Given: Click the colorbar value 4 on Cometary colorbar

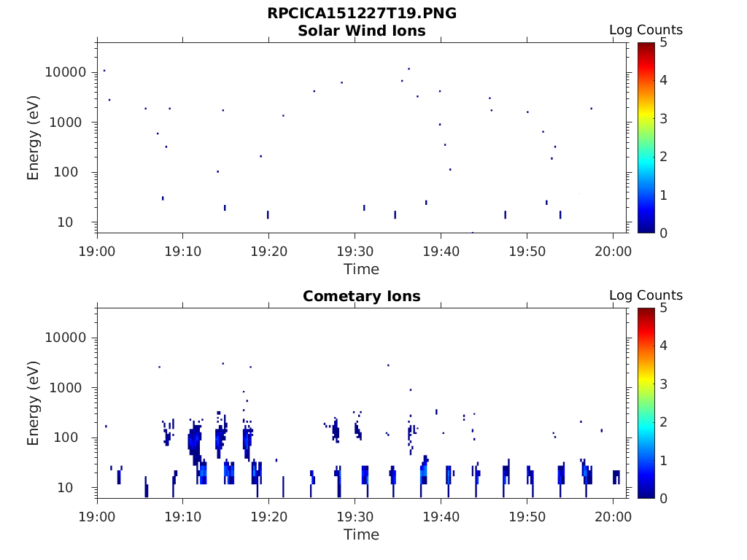Looking at the screenshot, I should (x=663, y=346).
